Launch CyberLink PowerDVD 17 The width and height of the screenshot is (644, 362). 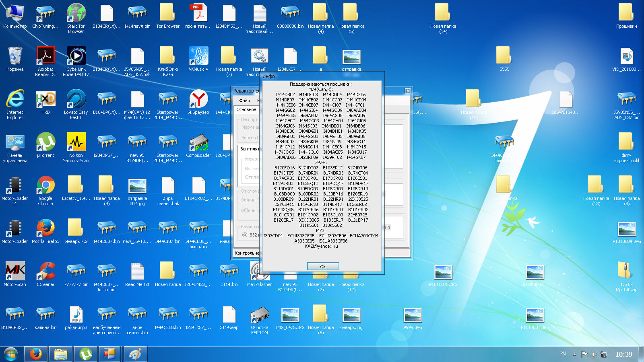click(x=76, y=61)
